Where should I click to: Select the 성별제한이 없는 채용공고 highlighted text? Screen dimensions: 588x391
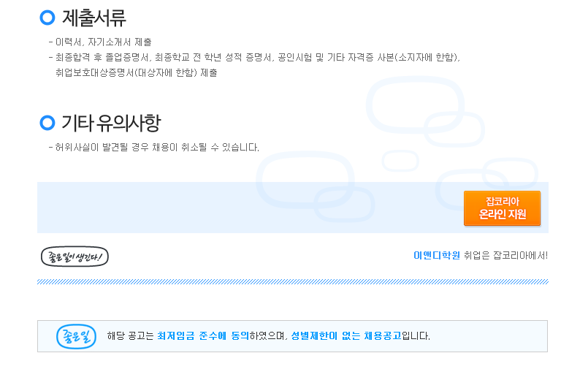346,336
